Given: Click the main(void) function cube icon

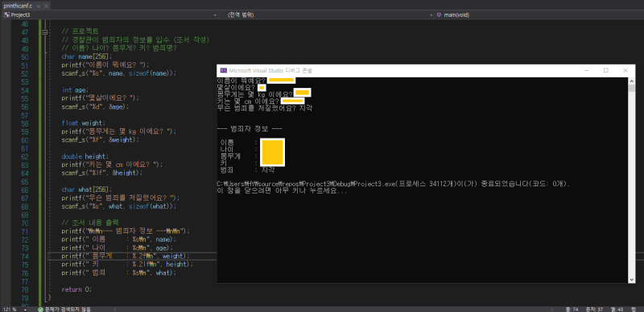Looking at the screenshot, I should click(439, 15).
